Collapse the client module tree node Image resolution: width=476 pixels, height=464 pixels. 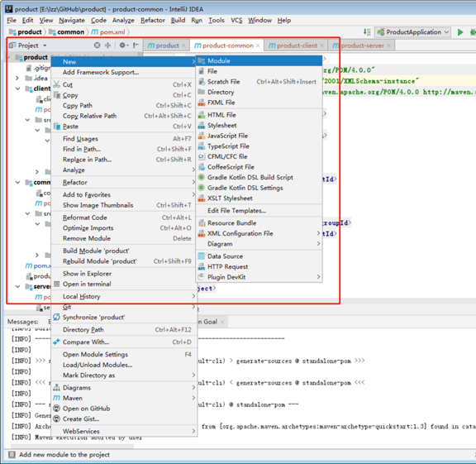17,88
